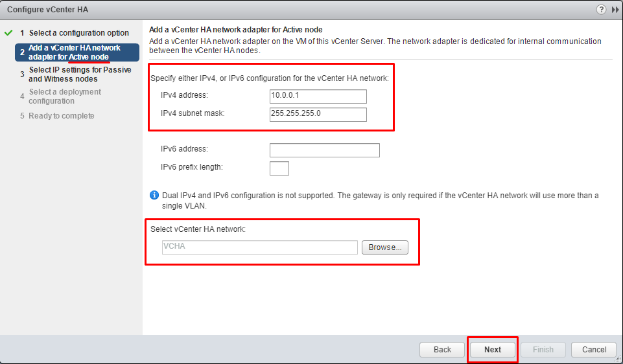The image size is (623, 364).
Task: Click the 'IPv4 subnet mask:' label
Action: tap(193, 113)
